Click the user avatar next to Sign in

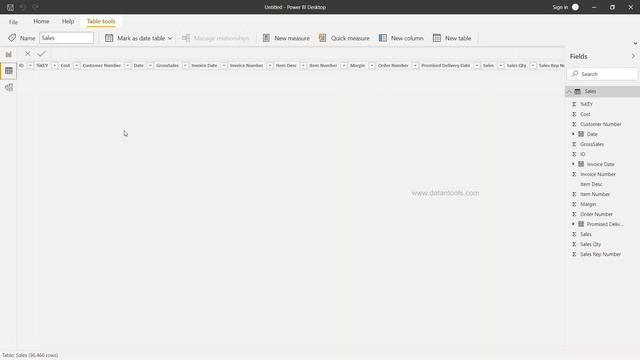[575, 7]
